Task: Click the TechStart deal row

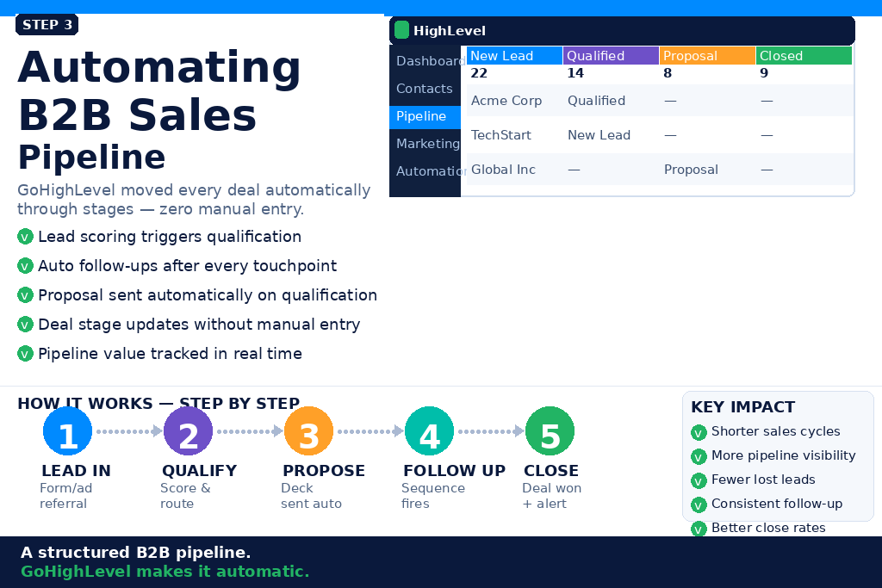Action: 660,135
